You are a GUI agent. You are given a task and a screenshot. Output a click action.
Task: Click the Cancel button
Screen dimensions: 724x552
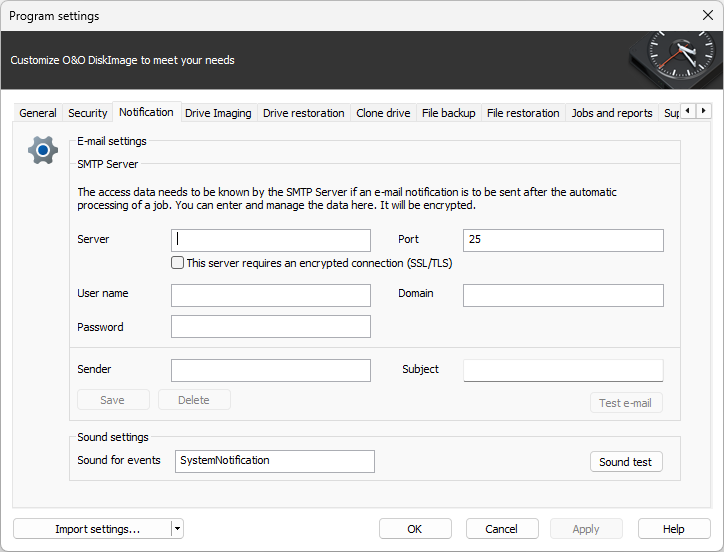pos(501,529)
